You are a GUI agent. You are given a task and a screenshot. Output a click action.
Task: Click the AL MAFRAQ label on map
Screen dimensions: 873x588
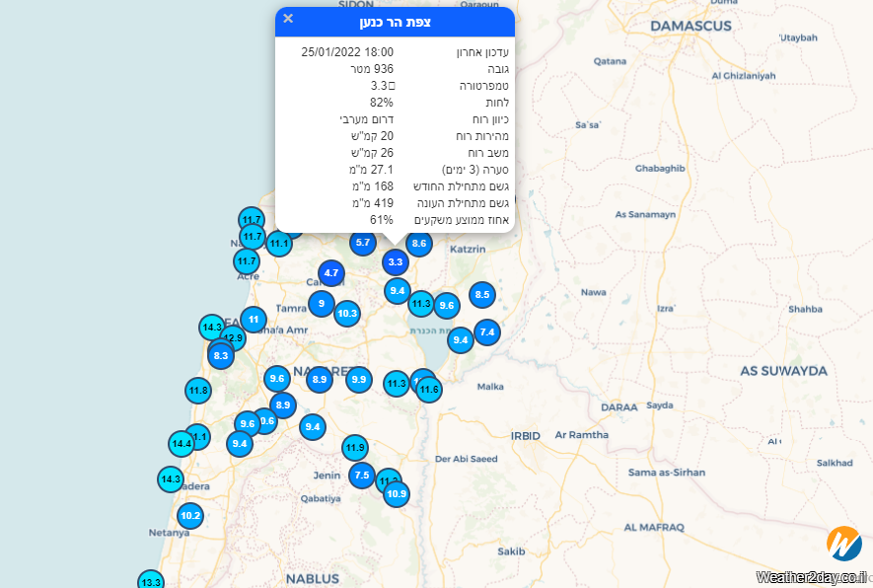pyautogui.click(x=654, y=527)
